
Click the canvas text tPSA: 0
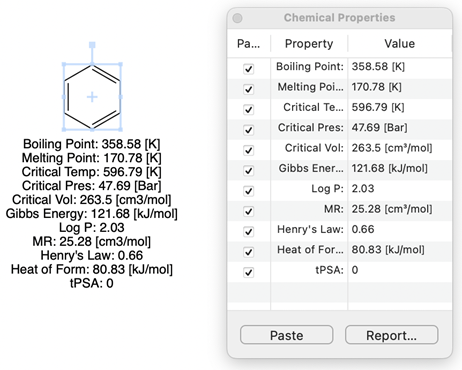[x=92, y=283]
